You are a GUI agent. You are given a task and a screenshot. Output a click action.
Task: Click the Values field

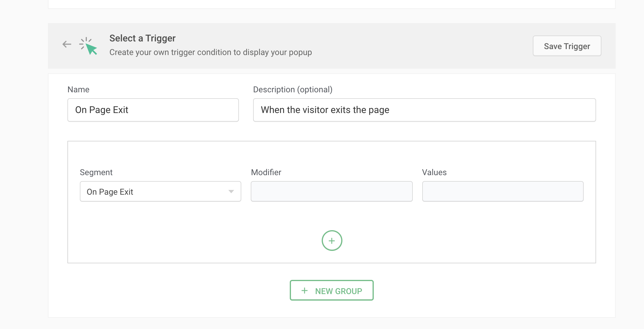(x=503, y=191)
